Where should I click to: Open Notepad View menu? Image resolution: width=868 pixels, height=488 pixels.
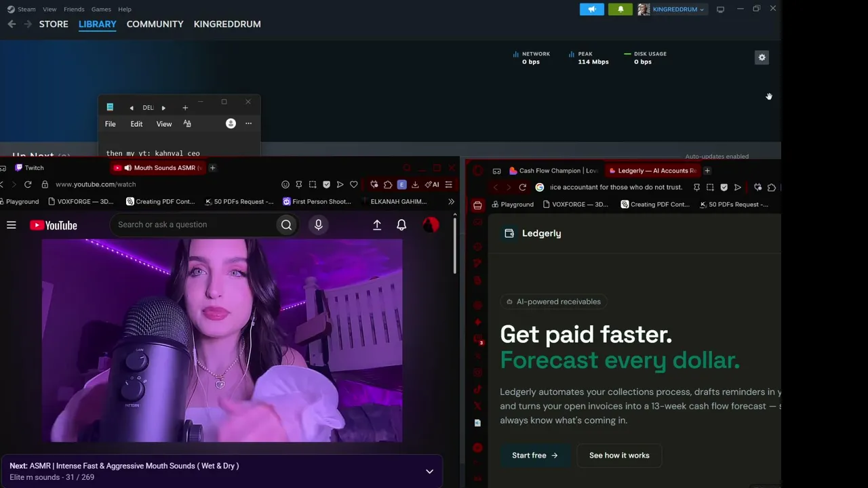pos(164,124)
